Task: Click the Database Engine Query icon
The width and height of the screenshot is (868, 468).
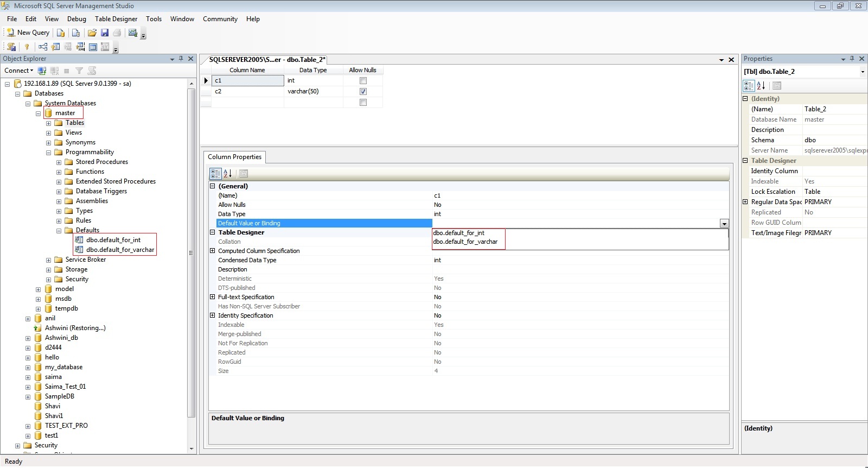Action: (61, 33)
